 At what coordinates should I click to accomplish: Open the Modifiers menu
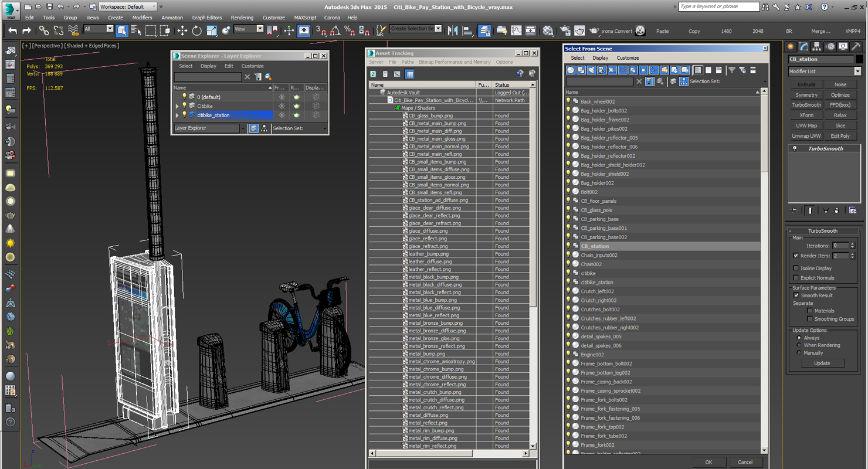142,18
